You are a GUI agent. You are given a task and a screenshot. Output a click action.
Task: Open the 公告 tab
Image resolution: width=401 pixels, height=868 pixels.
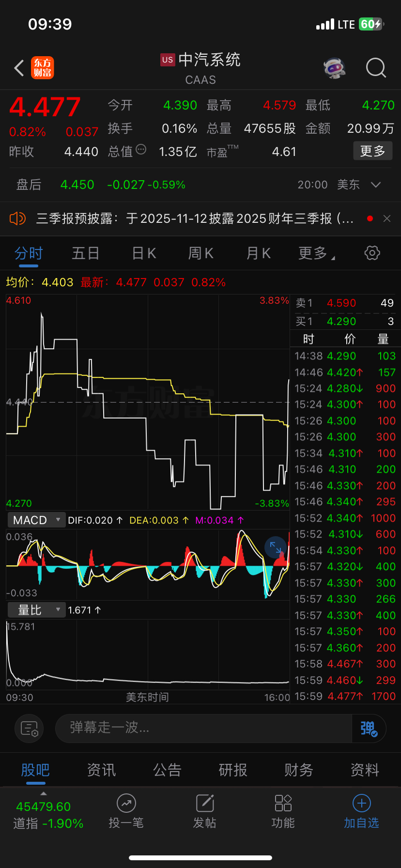pos(167,770)
